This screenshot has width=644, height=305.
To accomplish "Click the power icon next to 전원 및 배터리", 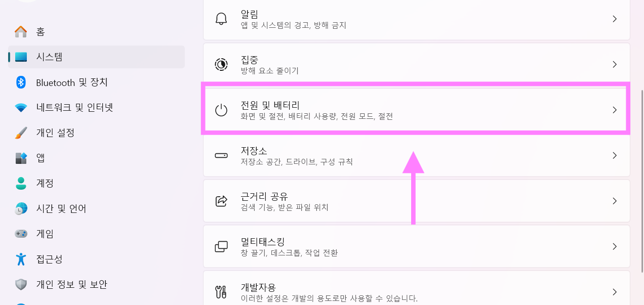I will (221, 109).
